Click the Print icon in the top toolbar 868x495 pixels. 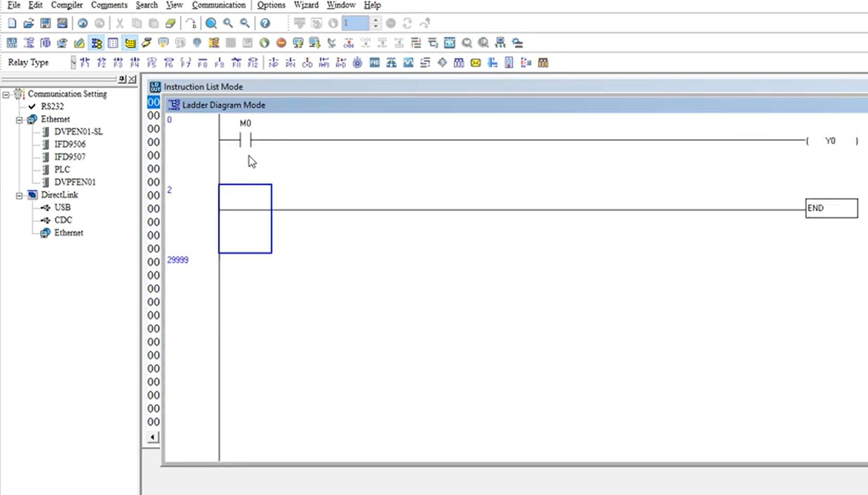62,23
